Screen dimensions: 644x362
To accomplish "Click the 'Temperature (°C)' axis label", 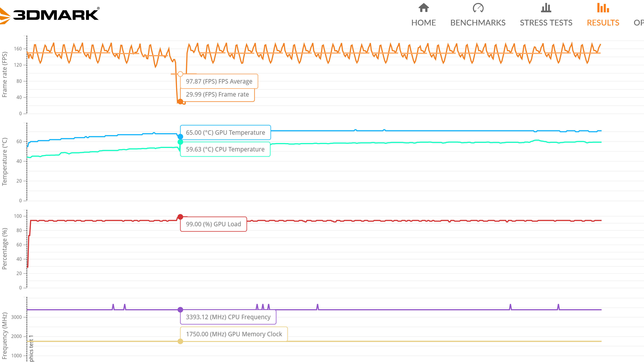I will 4,162.
